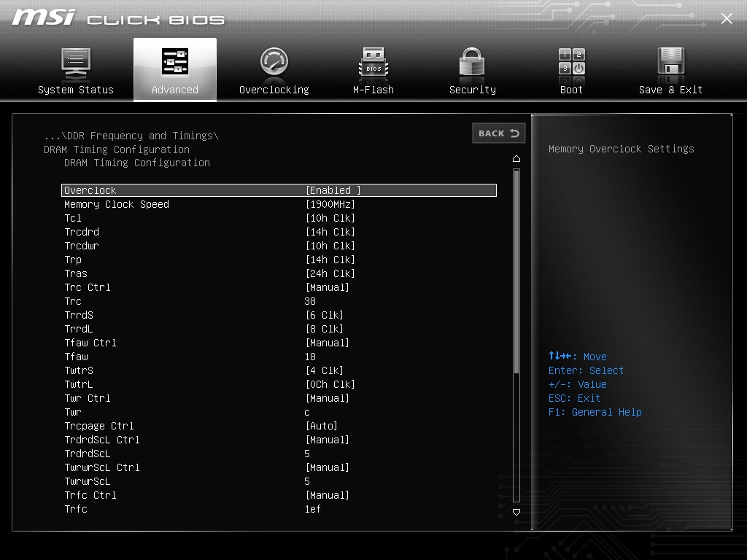The width and height of the screenshot is (747, 560).
Task: Edit Trfc value 1ef
Action: (x=312, y=509)
